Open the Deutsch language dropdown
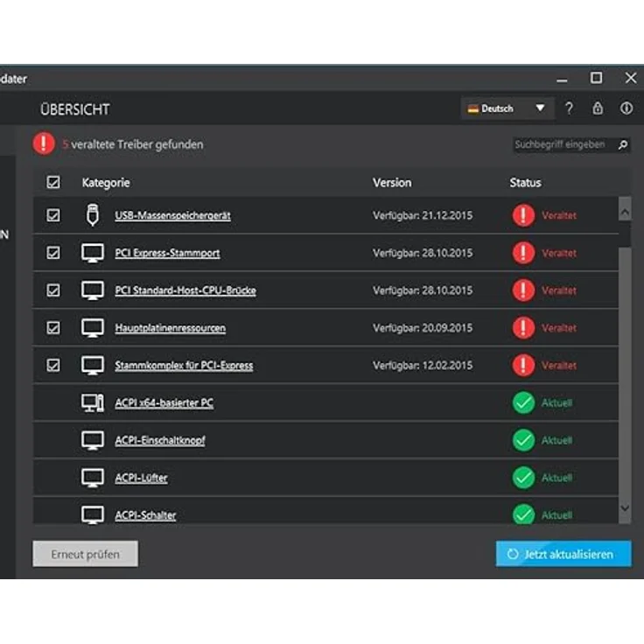 [x=507, y=108]
